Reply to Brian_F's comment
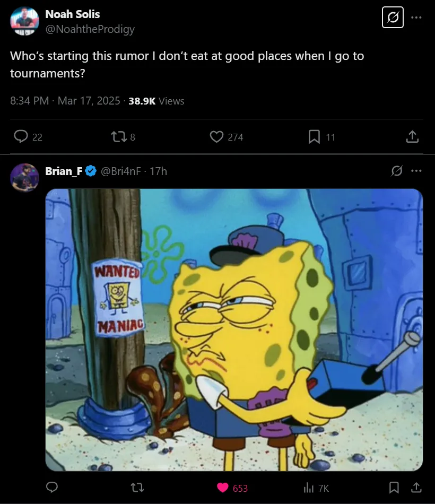 (x=52, y=488)
